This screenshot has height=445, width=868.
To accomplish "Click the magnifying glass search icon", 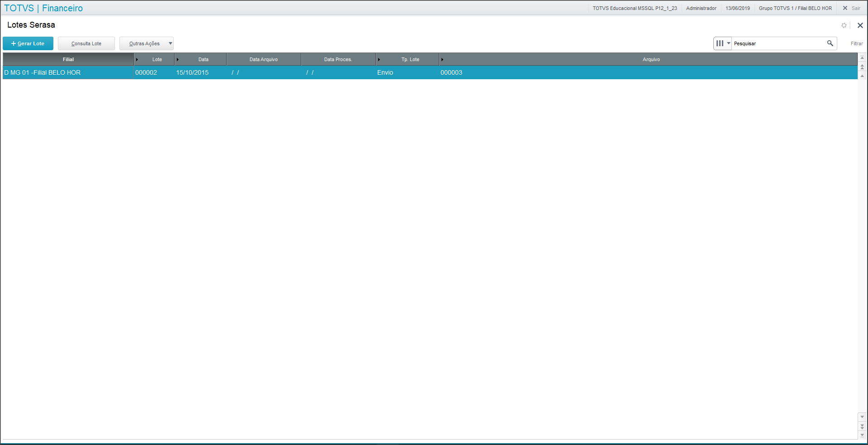I will (830, 43).
